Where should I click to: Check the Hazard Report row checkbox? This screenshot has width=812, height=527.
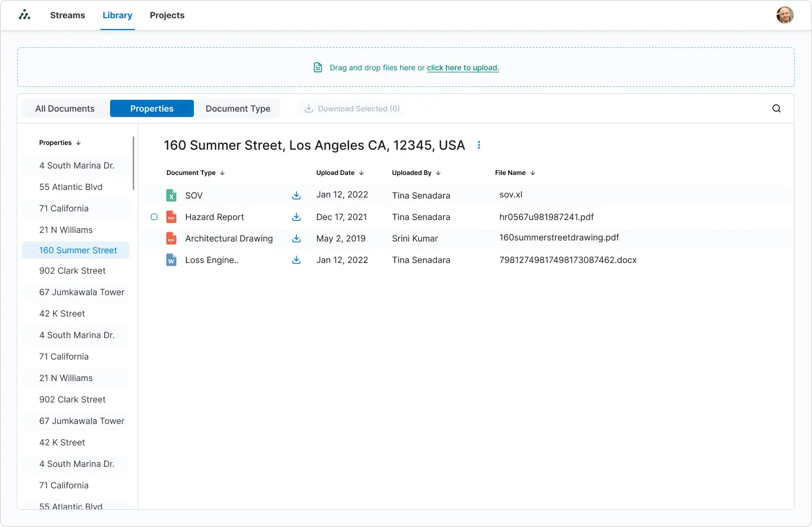[x=154, y=217]
